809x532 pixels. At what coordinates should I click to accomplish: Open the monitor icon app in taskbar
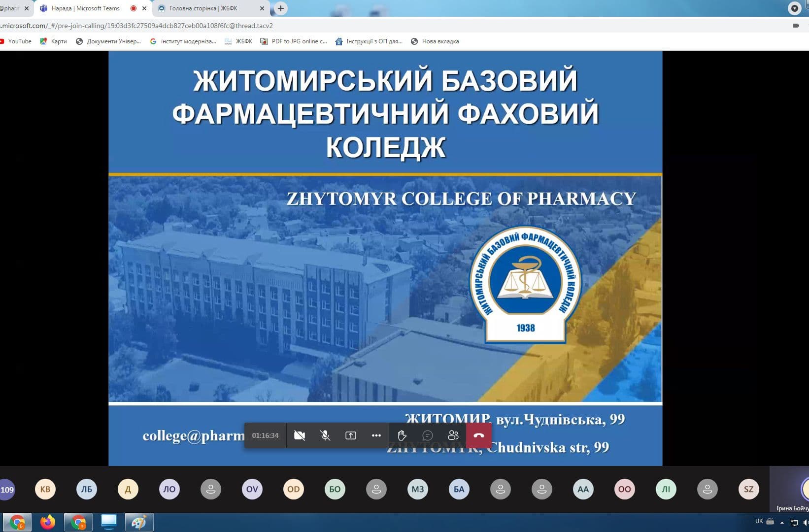pos(108,522)
